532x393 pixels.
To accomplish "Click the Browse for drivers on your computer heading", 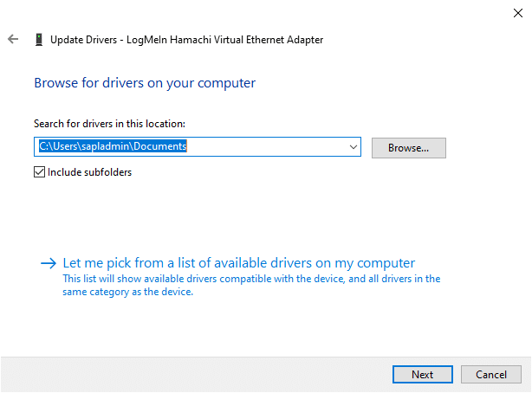I will coord(145,83).
